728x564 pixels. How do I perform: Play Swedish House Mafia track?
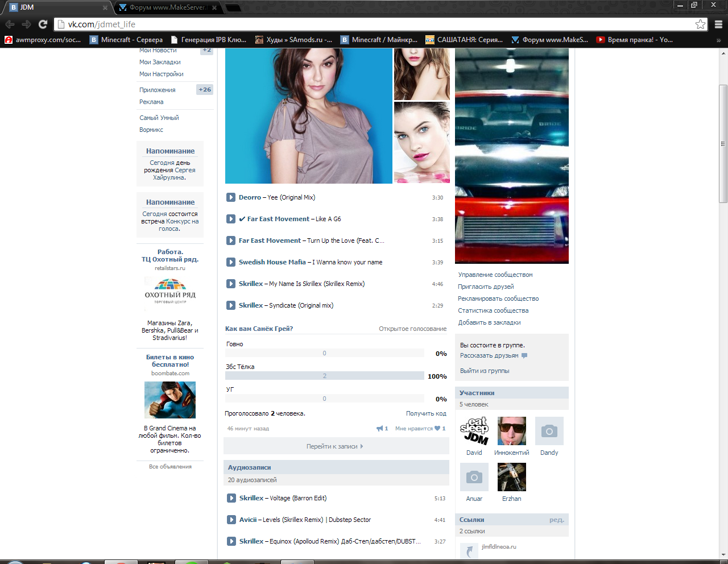[231, 262]
